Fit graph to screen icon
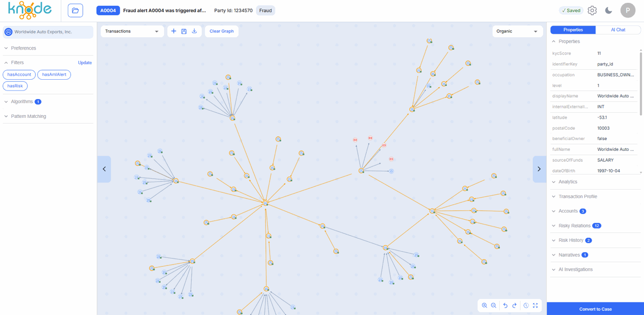The image size is (644, 315). (x=536, y=306)
